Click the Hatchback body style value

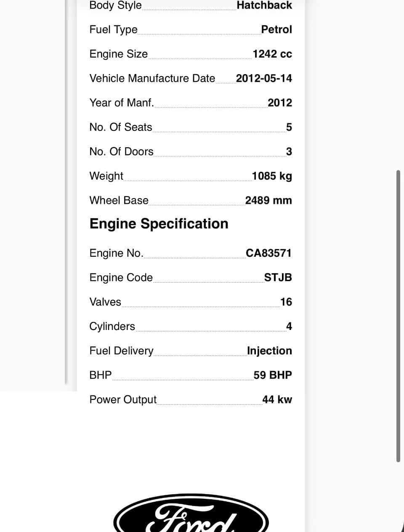coord(264,5)
